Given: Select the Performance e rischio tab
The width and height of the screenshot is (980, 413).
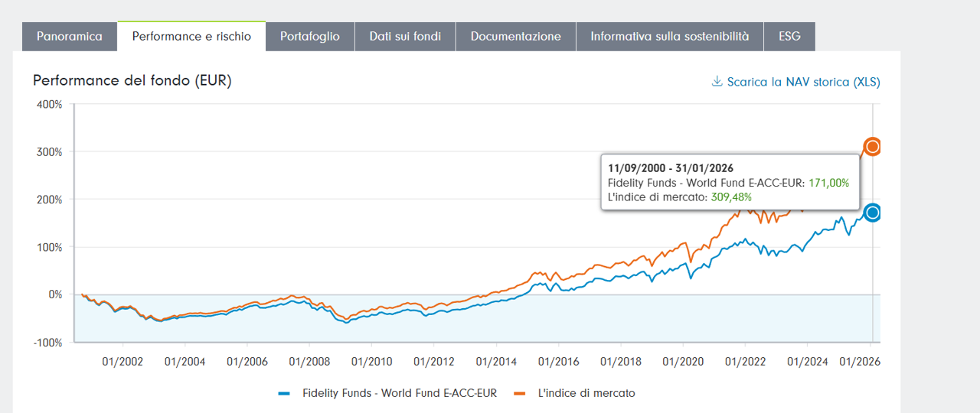Looking at the screenshot, I should click(x=191, y=37).
